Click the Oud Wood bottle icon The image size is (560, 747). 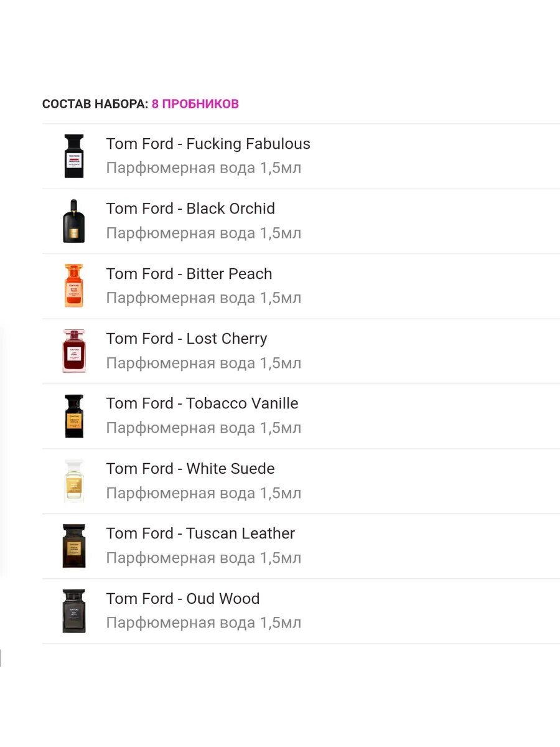74,611
